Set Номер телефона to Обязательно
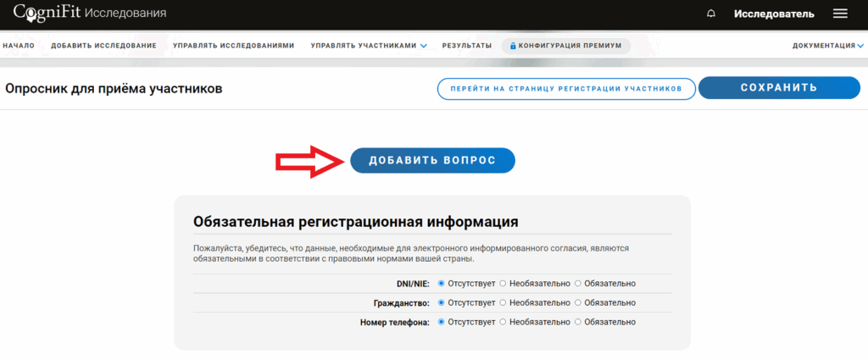Viewport: 868px width, 360px height. [578, 322]
